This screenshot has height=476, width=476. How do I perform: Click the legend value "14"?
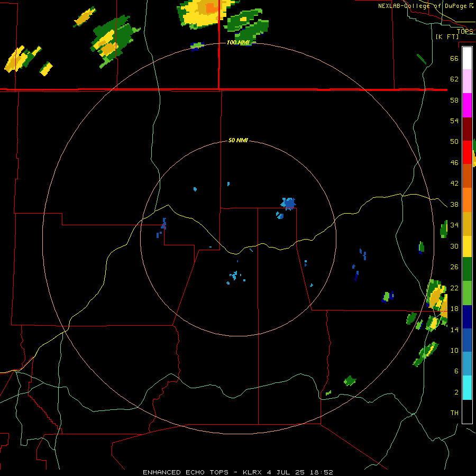[454, 329]
